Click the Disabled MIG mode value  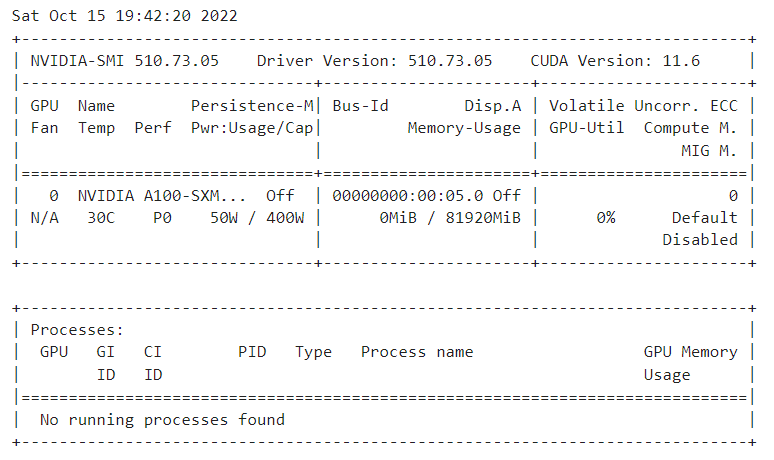coord(699,240)
